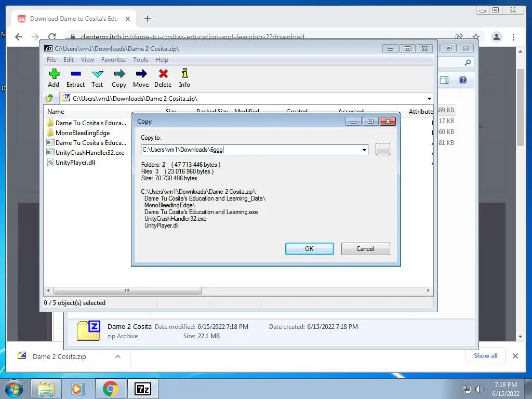Click Show all downloads
This screenshot has width=532, height=399.
[x=486, y=356]
